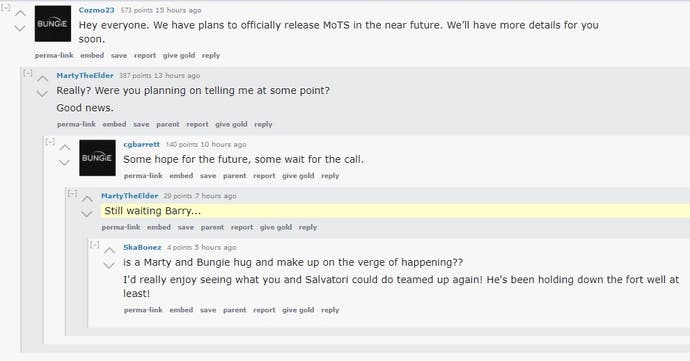690x361 pixels.
Task: Upvote MartyTheElder's 'Really?' comment
Action: click(43, 79)
